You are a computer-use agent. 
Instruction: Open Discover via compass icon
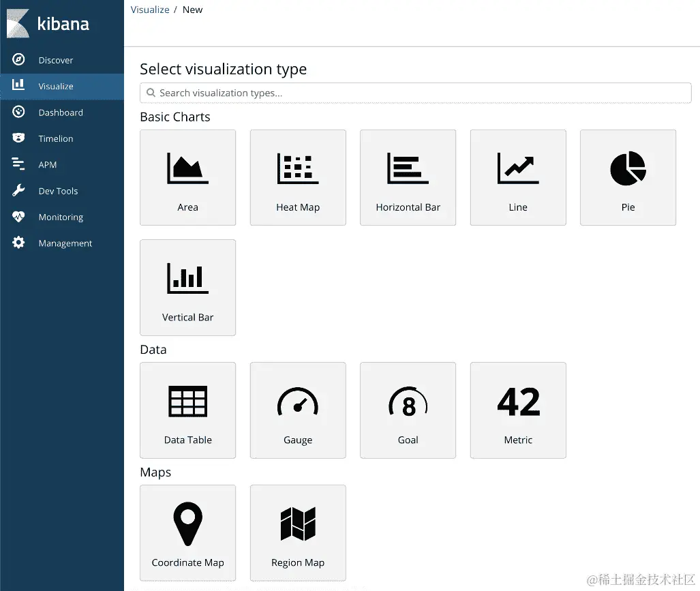click(x=18, y=59)
